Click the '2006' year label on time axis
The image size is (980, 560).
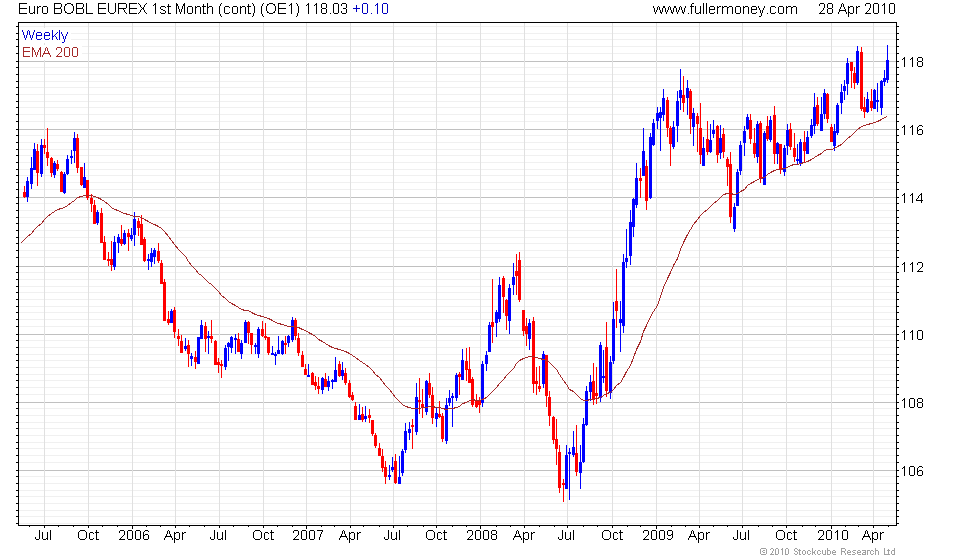click(x=134, y=535)
